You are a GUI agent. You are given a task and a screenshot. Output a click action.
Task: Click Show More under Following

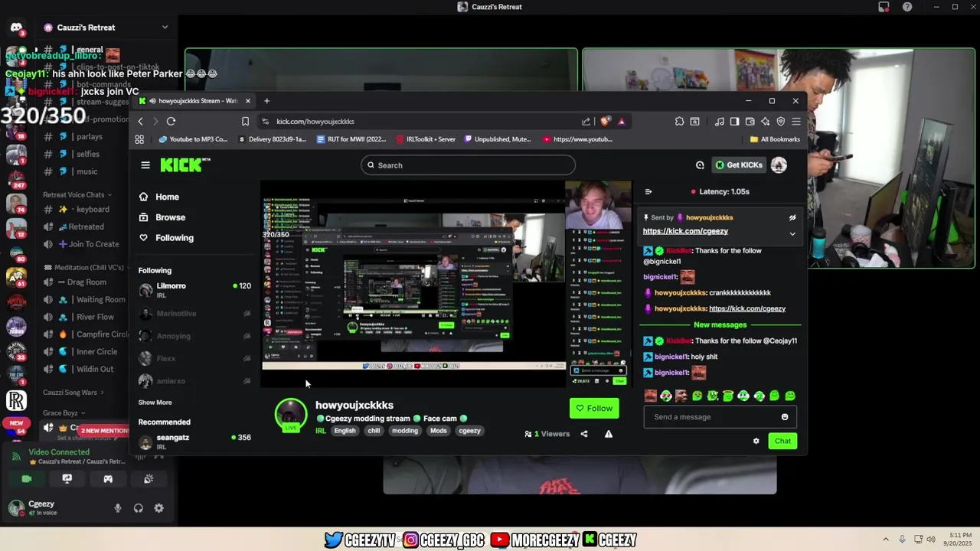tap(155, 403)
